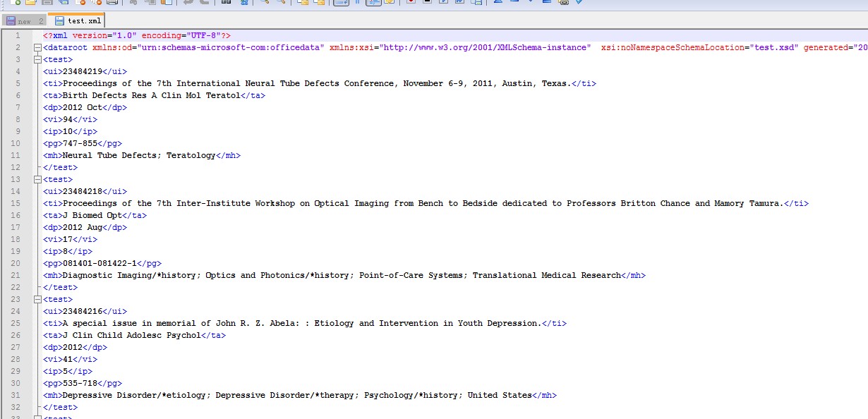Collapse the test block starting at line 23

tap(37, 300)
